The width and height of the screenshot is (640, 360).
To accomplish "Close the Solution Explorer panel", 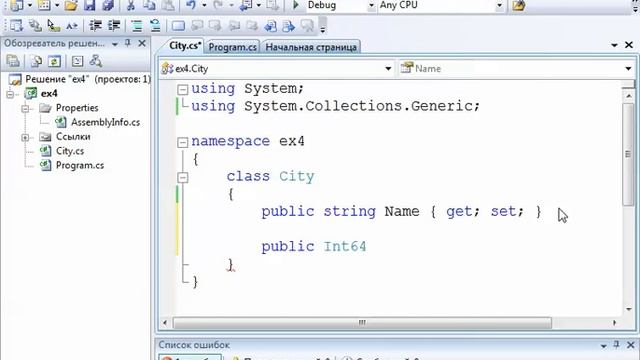I will tap(142, 43).
